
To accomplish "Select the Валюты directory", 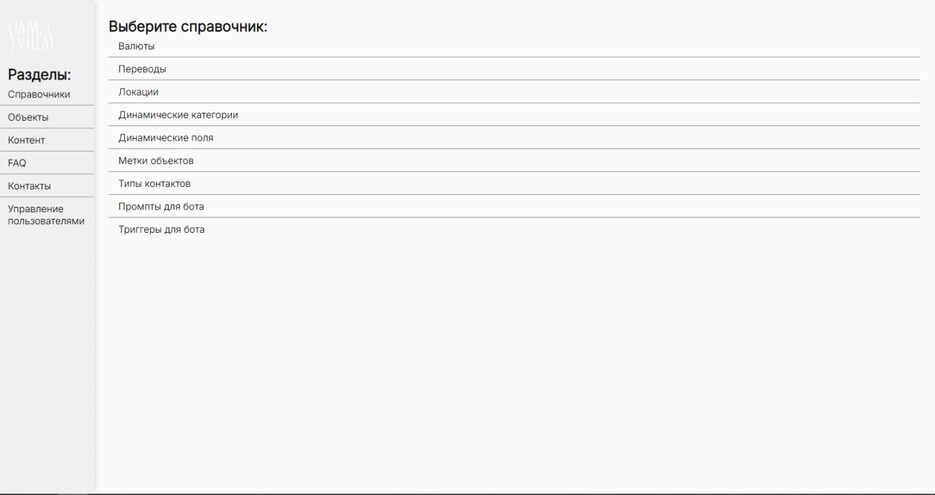I will (x=137, y=46).
